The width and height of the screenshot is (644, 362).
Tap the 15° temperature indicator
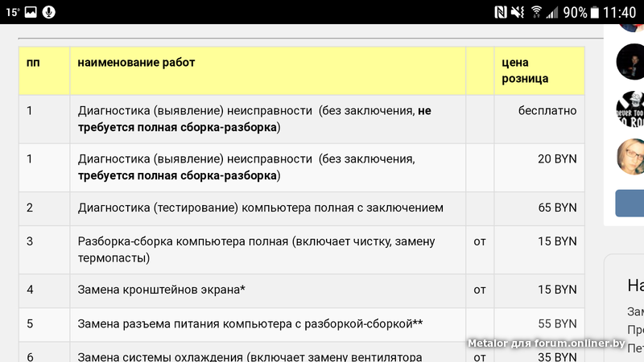tap(13, 12)
